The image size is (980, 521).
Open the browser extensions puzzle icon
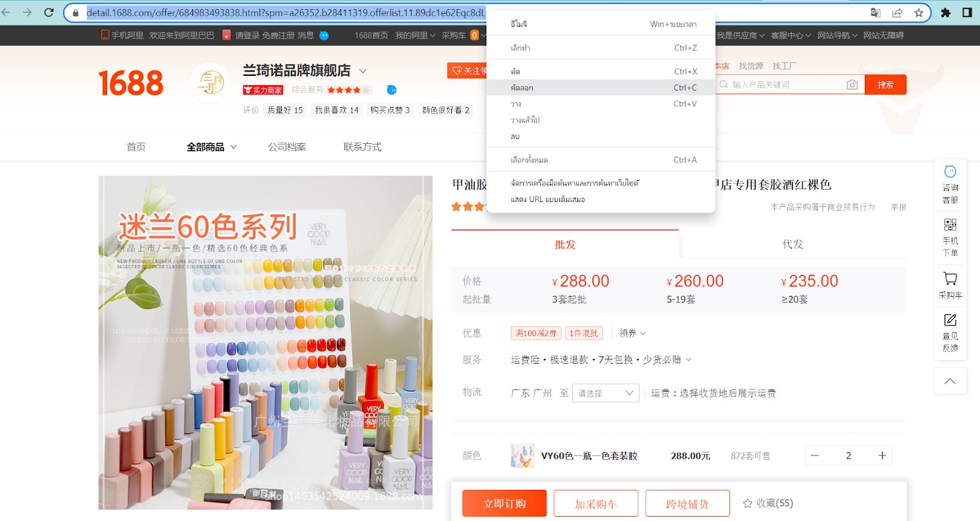click(x=946, y=12)
